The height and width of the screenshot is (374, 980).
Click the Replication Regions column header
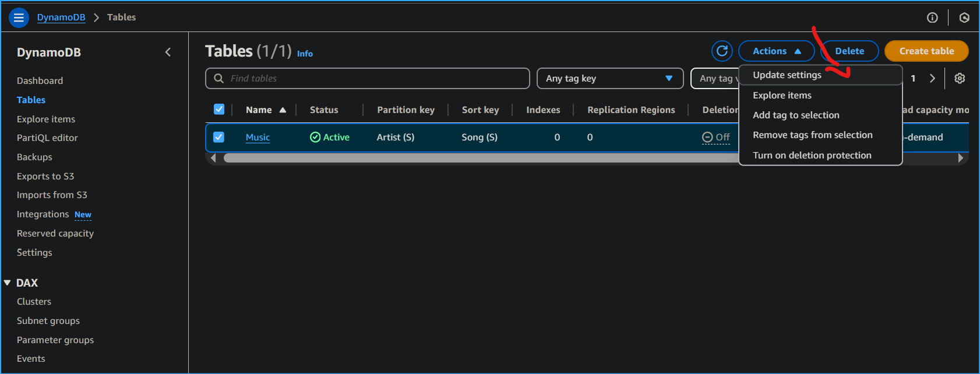631,110
